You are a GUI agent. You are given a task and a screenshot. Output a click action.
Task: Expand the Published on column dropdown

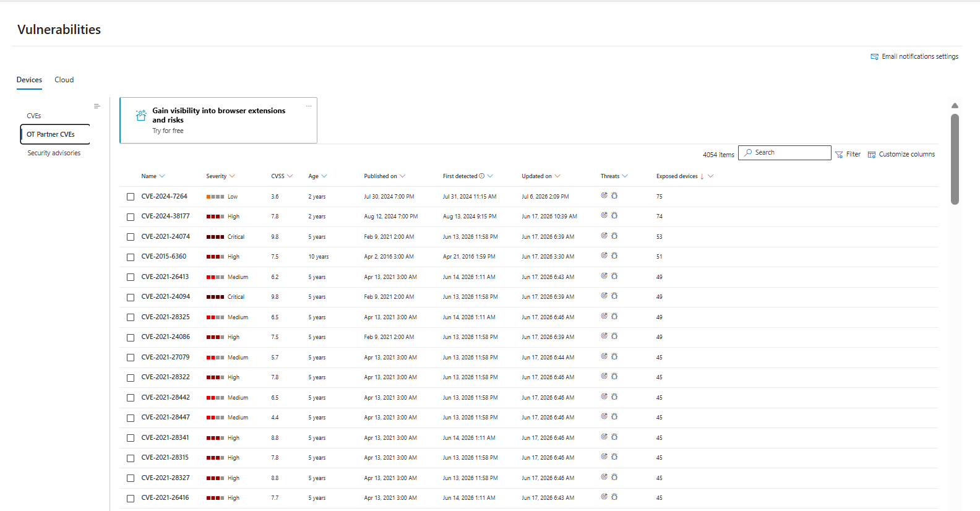[x=403, y=176]
